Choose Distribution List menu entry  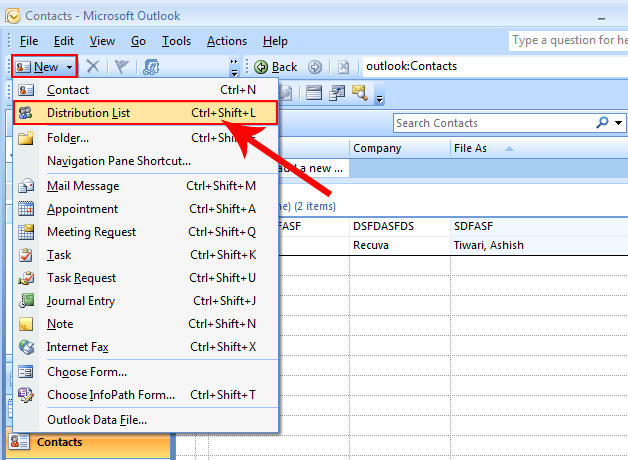pos(146,113)
